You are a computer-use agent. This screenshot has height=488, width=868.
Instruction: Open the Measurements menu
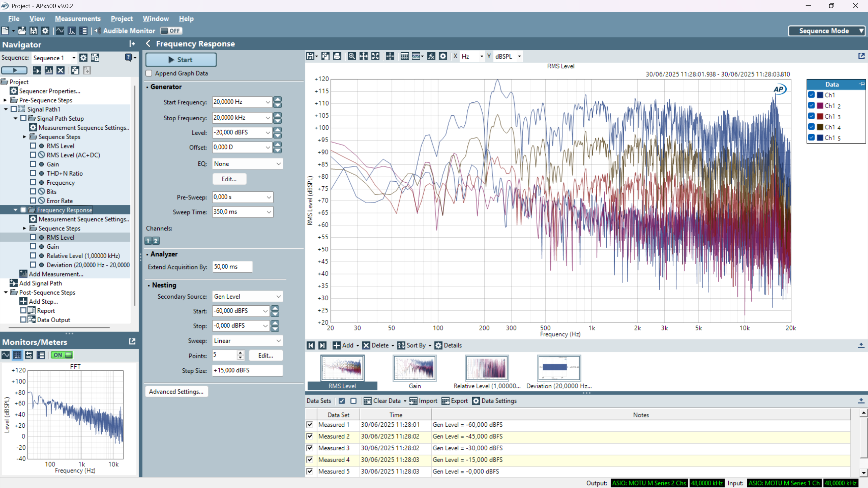pyautogui.click(x=78, y=19)
